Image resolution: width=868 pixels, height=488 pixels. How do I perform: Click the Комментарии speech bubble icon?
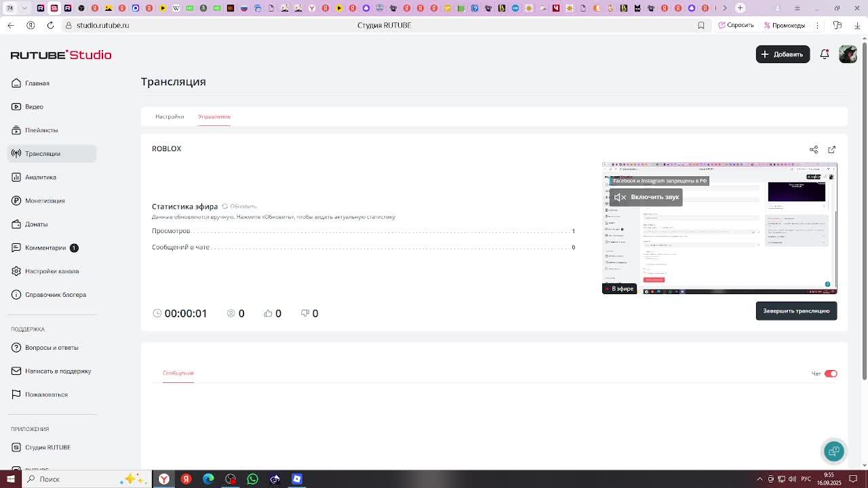[x=16, y=247]
